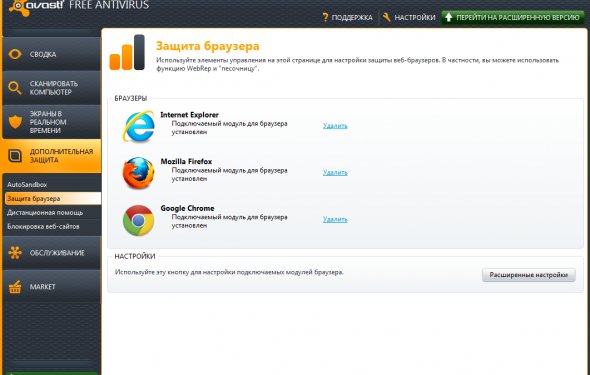590x375 pixels.
Task: Click the question mark support icon
Action: point(325,17)
